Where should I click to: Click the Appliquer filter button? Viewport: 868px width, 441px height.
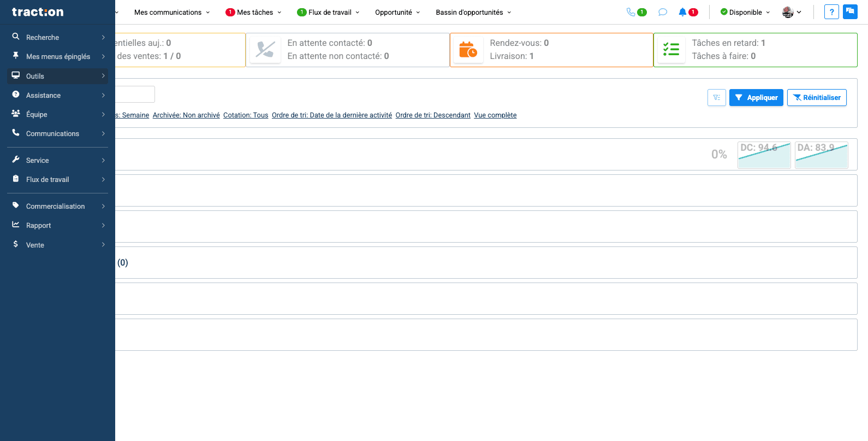coord(756,97)
